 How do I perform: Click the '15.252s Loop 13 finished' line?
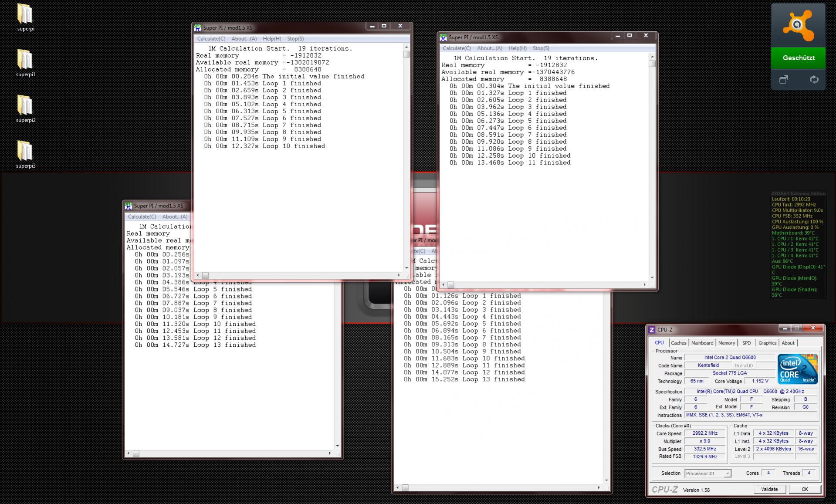point(464,379)
